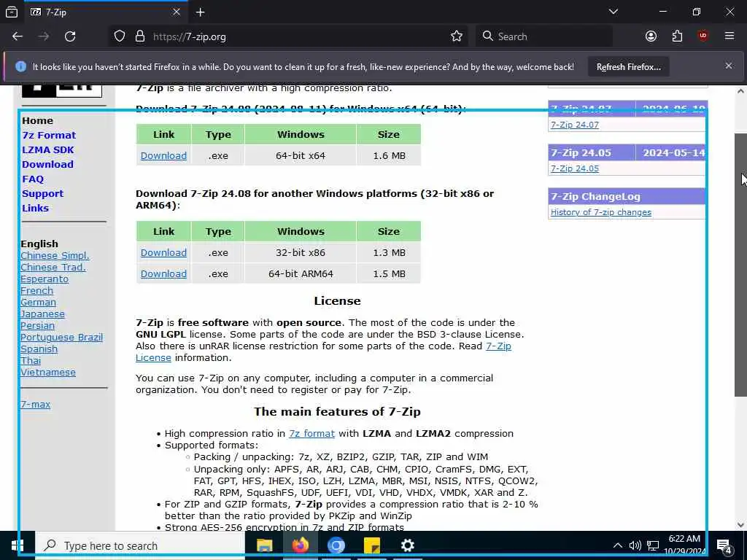
Task: Open the tracking protection shield icon
Action: (x=120, y=36)
